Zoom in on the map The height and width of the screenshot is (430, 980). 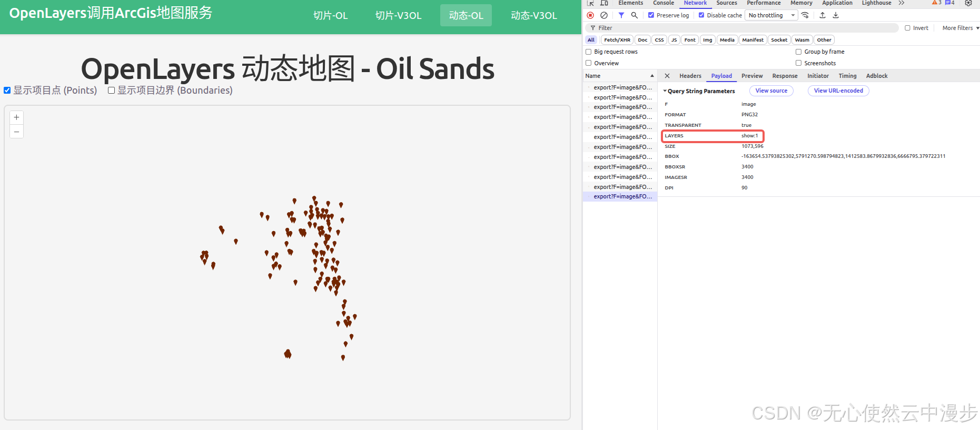17,117
